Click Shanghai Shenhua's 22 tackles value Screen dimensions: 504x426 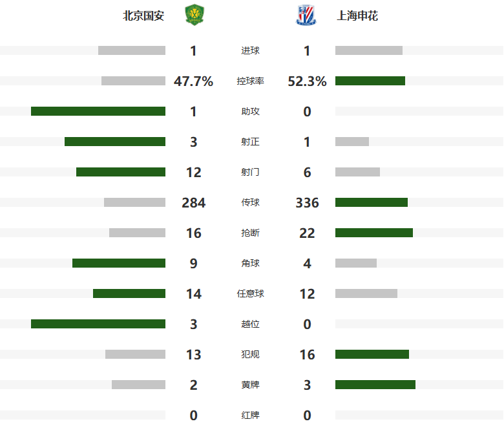(307, 233)
